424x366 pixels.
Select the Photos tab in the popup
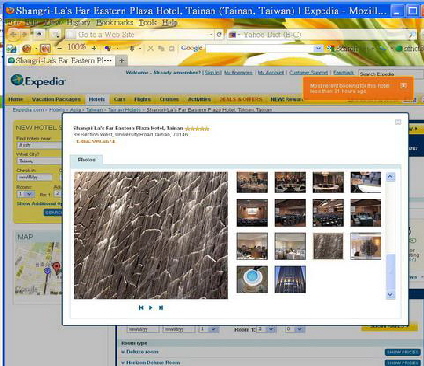point(86,160)
